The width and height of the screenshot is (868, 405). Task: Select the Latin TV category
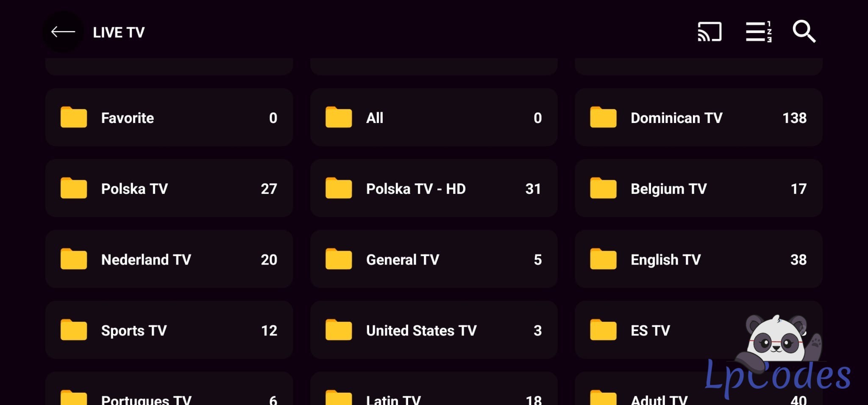(433, 394)
